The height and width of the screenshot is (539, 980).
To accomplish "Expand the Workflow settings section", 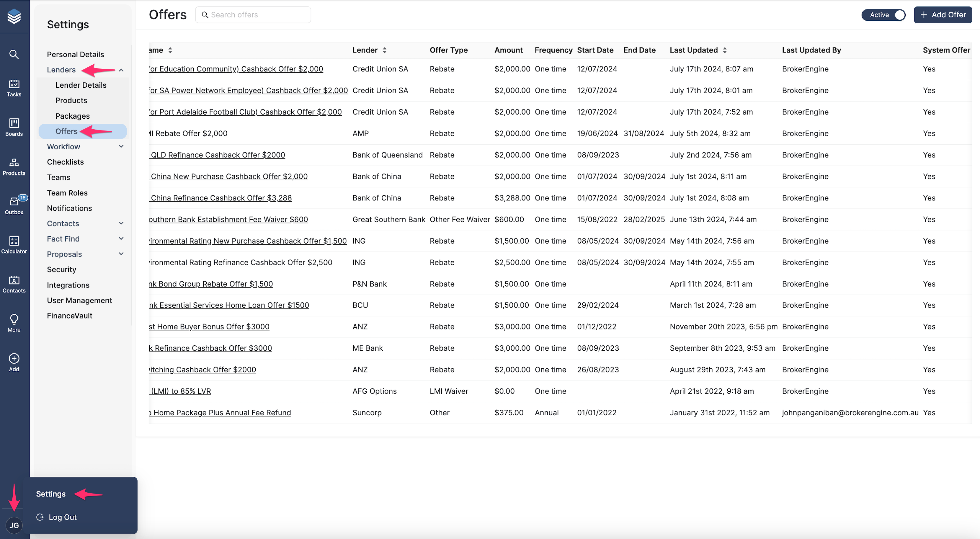I will coord(121,146).
